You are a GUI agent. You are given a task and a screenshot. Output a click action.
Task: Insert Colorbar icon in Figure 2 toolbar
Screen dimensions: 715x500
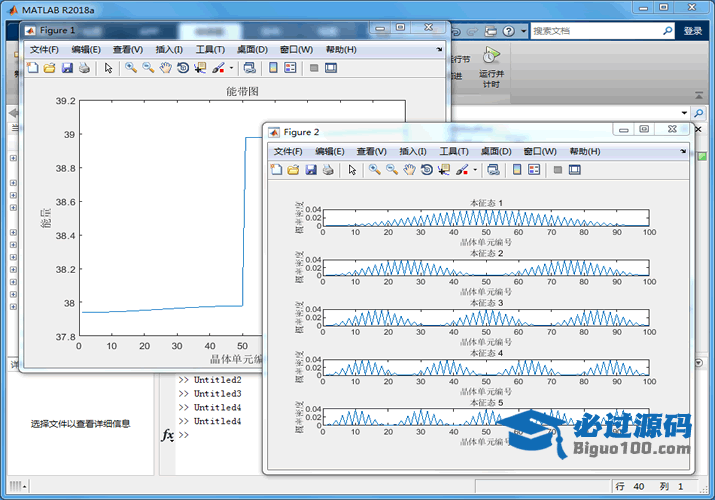tap(517, 170)
